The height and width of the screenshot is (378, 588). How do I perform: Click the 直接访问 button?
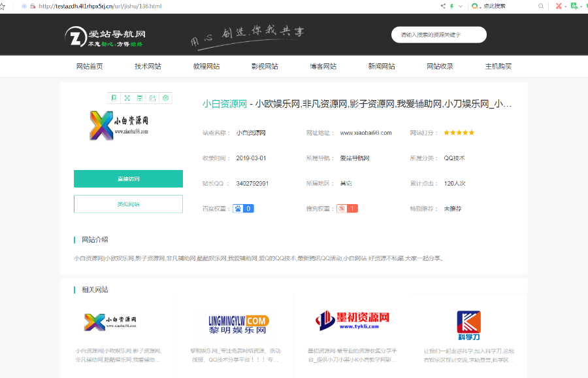(x=128, y=179)
